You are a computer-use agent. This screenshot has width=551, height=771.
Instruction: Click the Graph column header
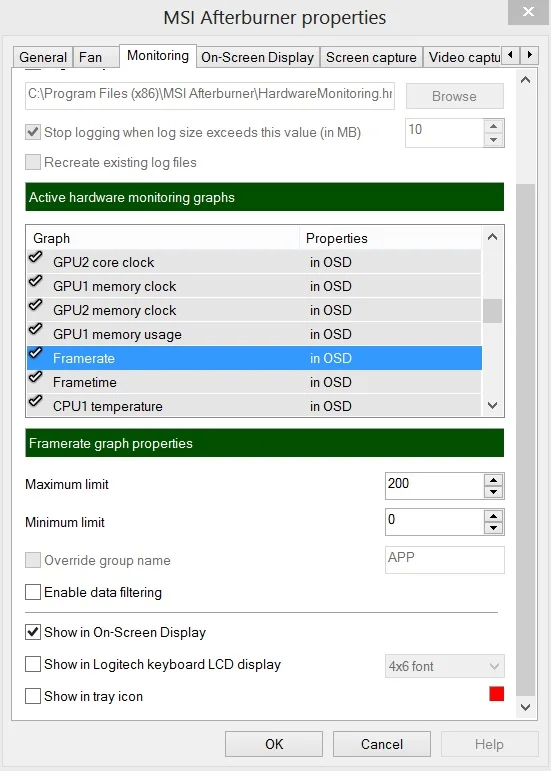click(163, 238)
